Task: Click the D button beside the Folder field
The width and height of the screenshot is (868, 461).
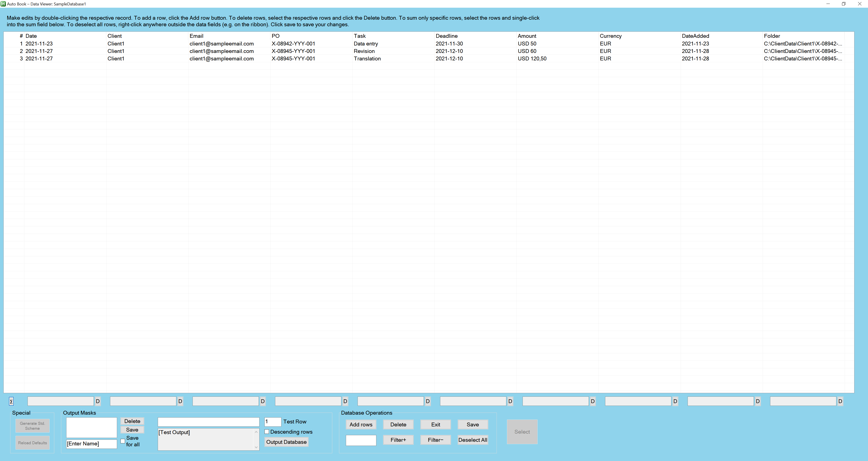Action: point(840,401)
